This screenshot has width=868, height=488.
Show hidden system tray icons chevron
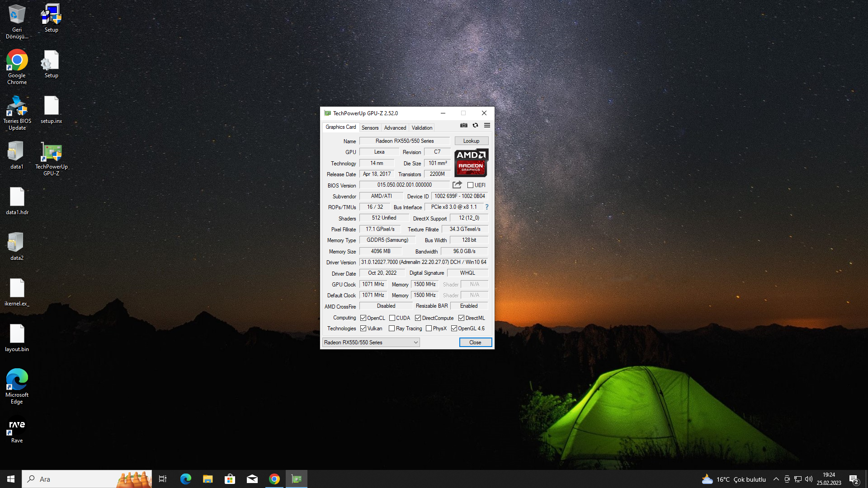point(776,479)
